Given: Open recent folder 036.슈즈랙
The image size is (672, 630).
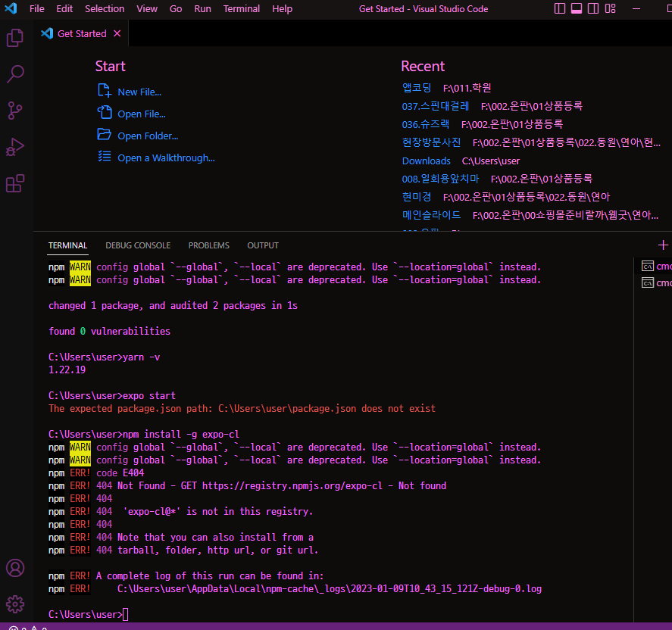Looking at the screenshot, I should (426, 124).
